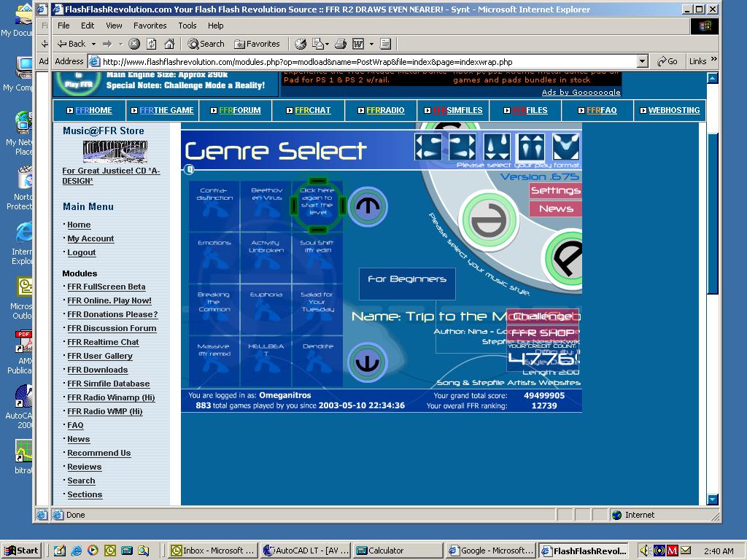Click the page vertical scrollbar down arrow
This screenshot has height=560, width=747.
(x=712, y=499)
